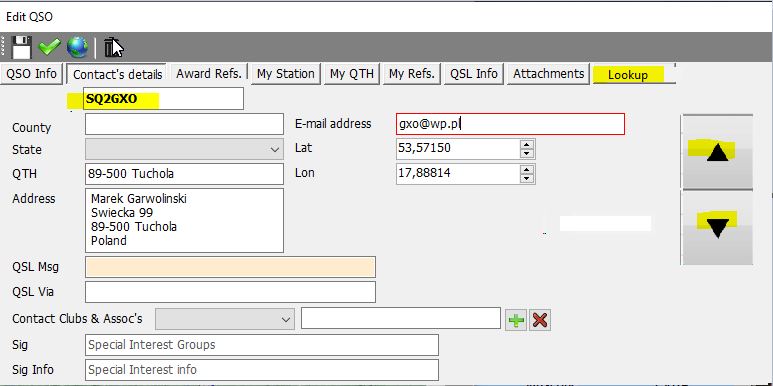Open the globe lookup icon in the toolbar
The height and width of the screenshot is (386, 773).
(77, 47)
